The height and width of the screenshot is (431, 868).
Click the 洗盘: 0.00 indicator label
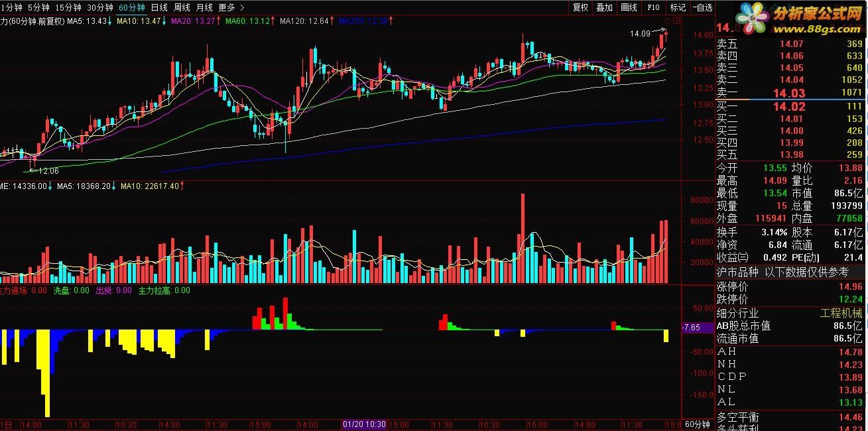tap(70, 290)
